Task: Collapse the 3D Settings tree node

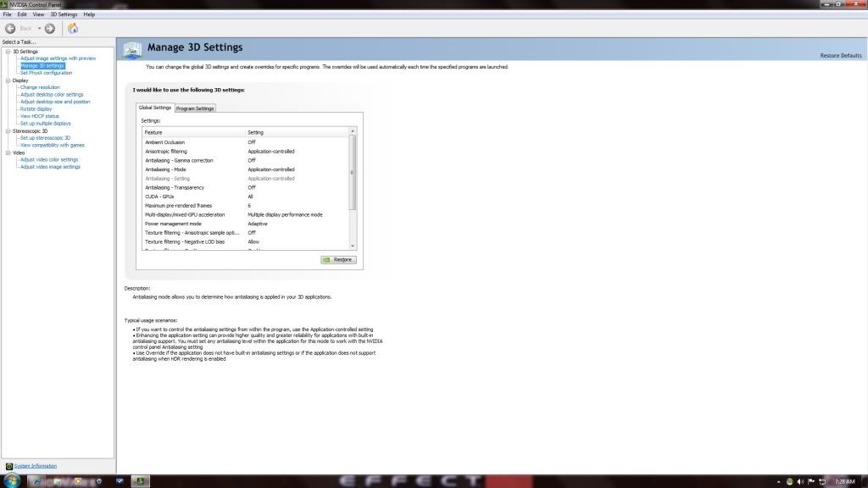Action: [x=8, y=52]
